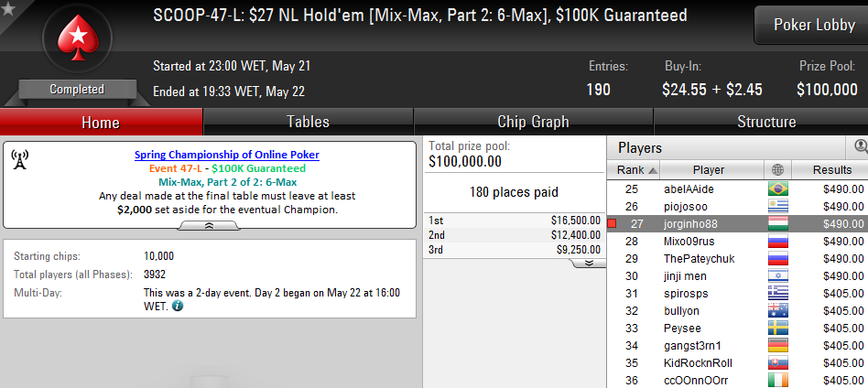The width and height of the screenshot is (868, 388).
Task: Switch to the Home tab
Action: tap(101, 122)
